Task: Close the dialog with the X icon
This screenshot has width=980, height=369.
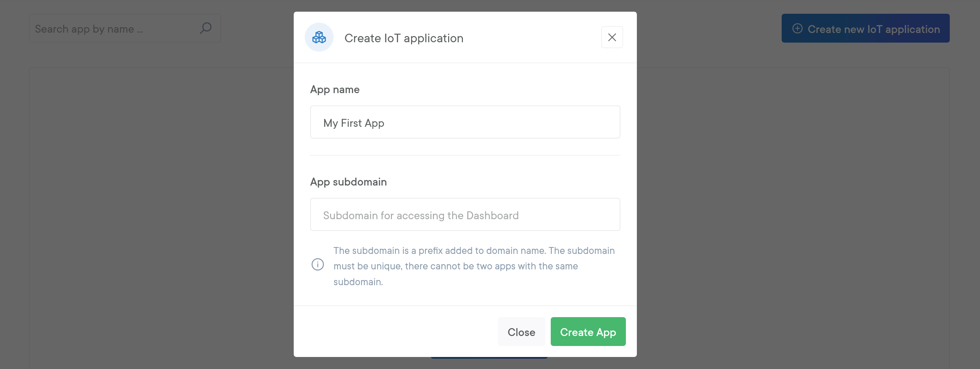Action: (x=612, y=37)
